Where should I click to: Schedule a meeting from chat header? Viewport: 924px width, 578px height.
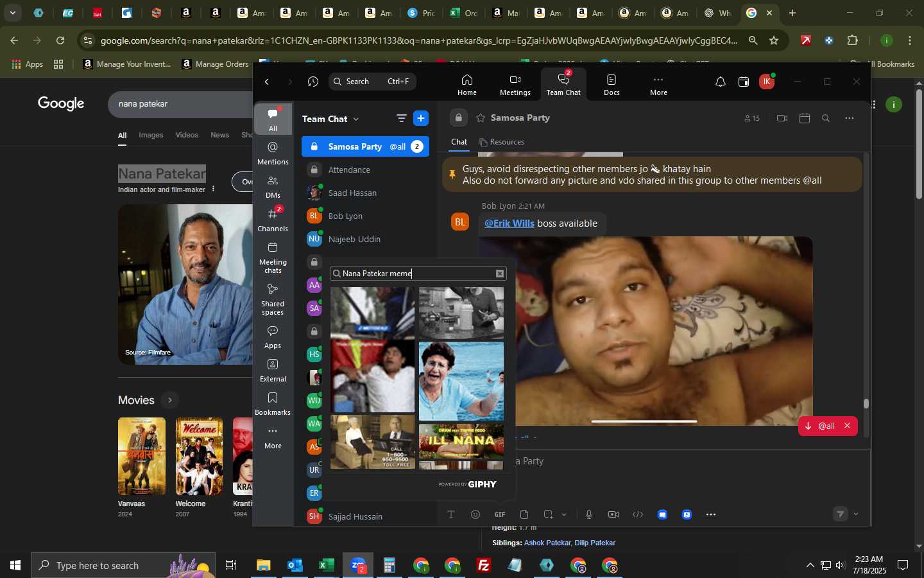(805, 118)
